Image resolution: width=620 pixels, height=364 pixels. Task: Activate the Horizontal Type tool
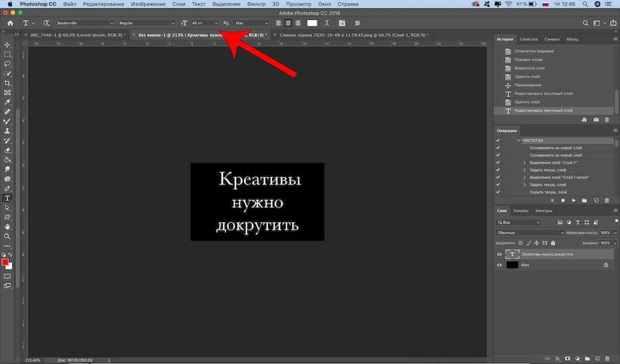click(8, 197)
